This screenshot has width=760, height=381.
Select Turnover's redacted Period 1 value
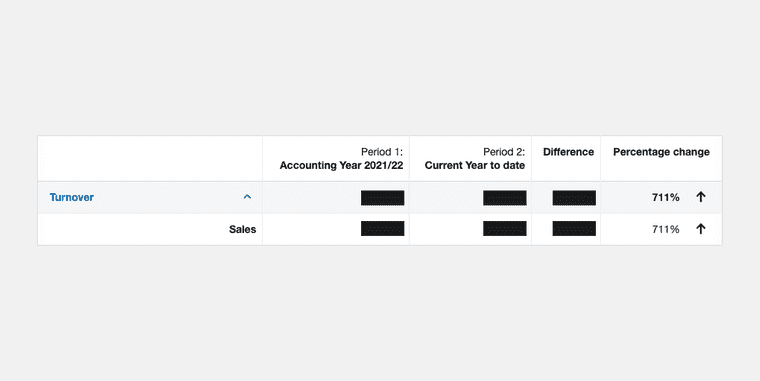[382, 198]
